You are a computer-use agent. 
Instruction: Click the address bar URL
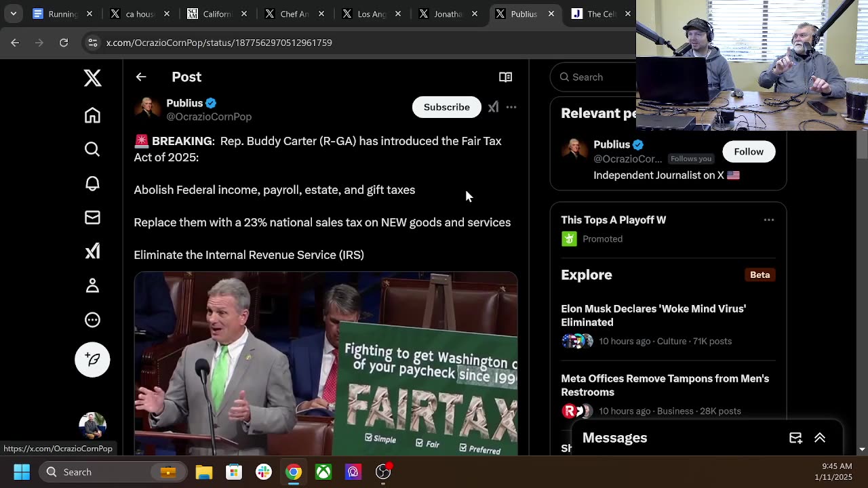coord(219,43)
